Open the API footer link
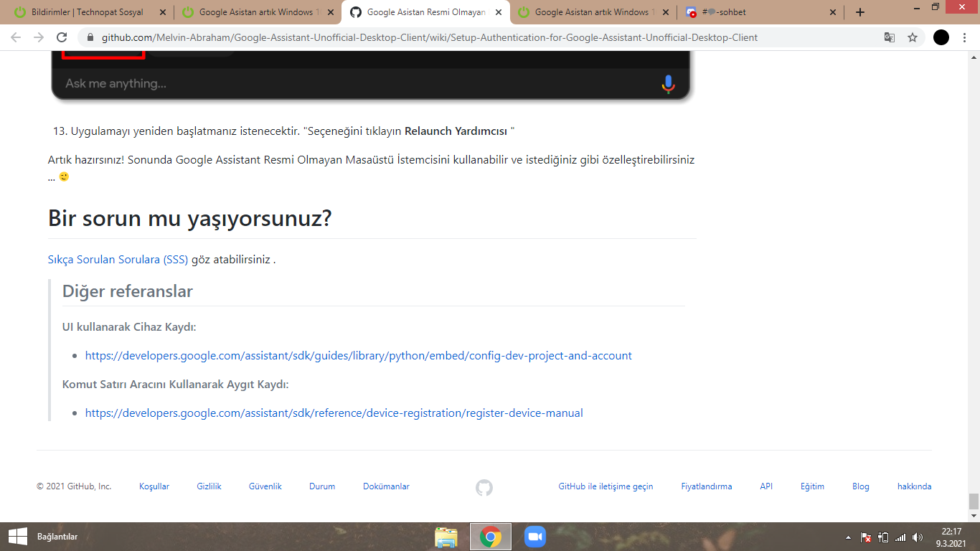The width and height of the screenshot is (980, 551). click(x=766, y=486)
